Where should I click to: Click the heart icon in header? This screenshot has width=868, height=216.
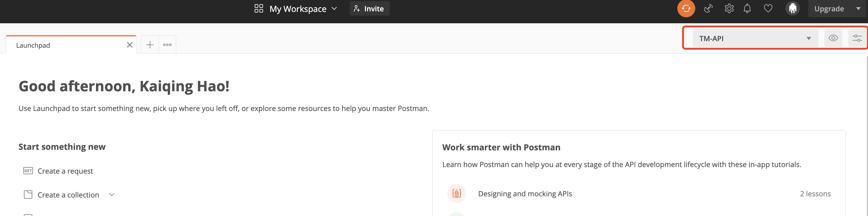768,8
